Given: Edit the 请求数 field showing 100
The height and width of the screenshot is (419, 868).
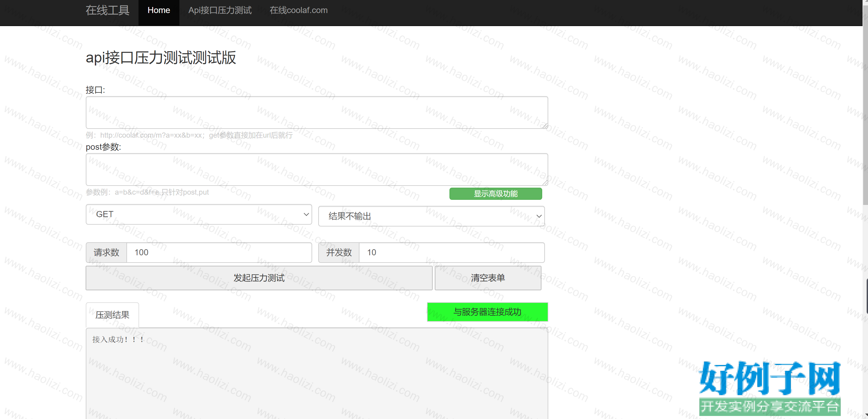Looking at the screenshot, I should 219,253.
